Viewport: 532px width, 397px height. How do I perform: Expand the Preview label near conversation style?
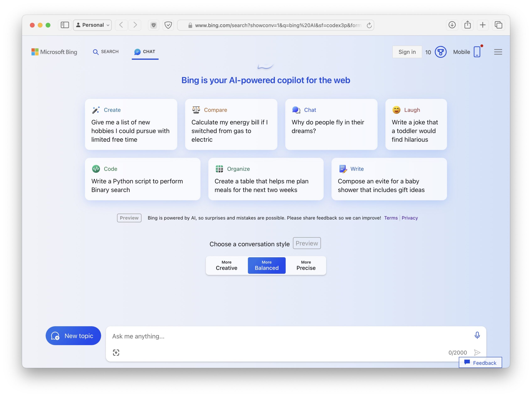click(x=307, y=243)
